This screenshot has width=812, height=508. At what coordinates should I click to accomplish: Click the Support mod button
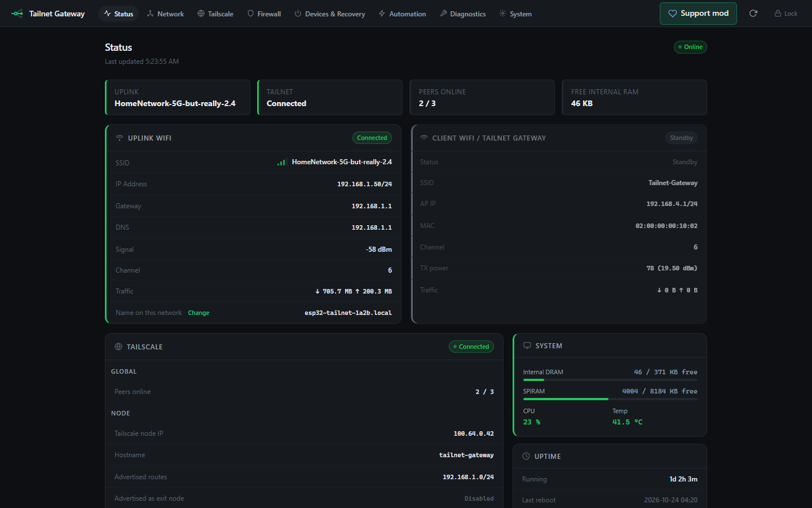pyautogui.click(x=698, y=14)
